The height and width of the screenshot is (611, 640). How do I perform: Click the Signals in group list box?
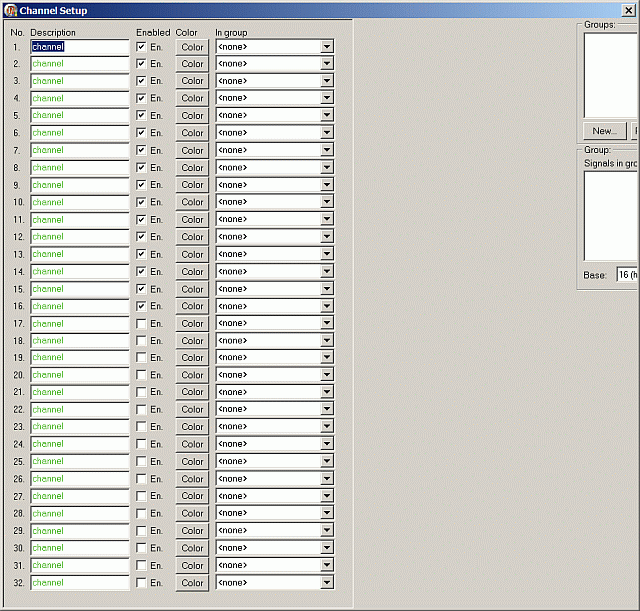pyautogui.click(x=610, y=216)
